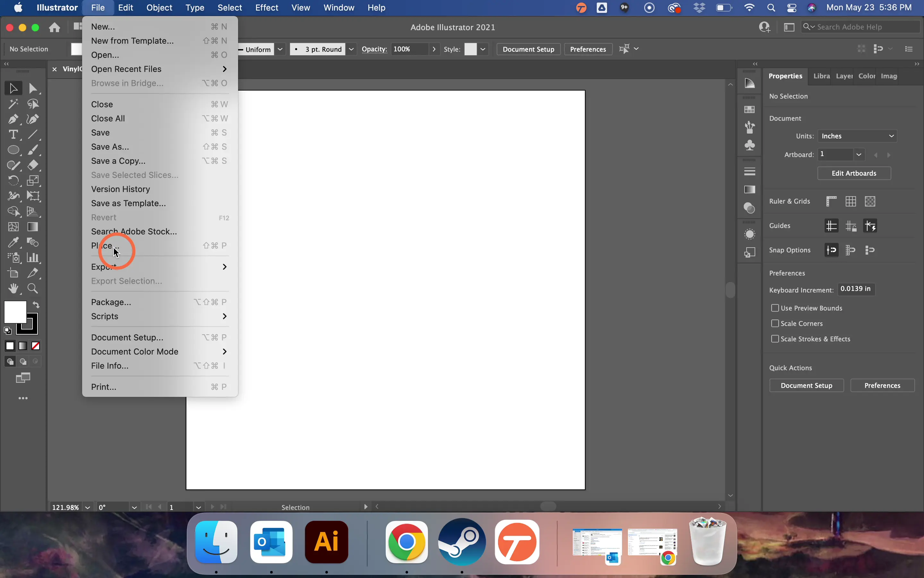
Task: Expand Open Recent Files submenu
Action: click(x=159, y=69)
